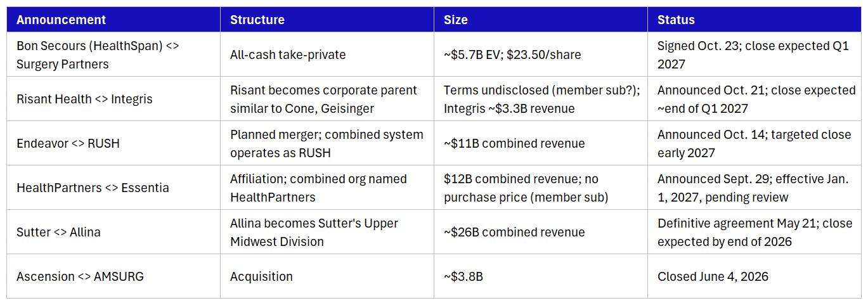Image resolution: width=868 pixels, height=303 pixels.
Task: Select the Ascension <> AMSURG cell
Action: [113, 276]
